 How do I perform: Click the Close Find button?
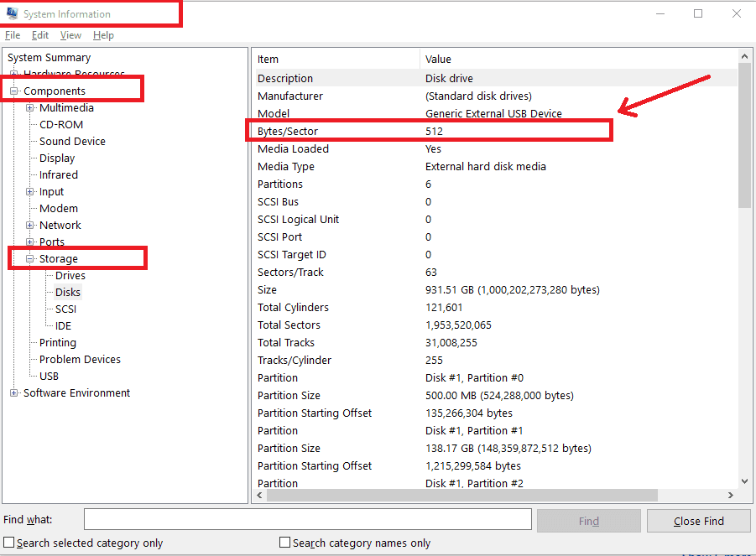tap(698, 521)
